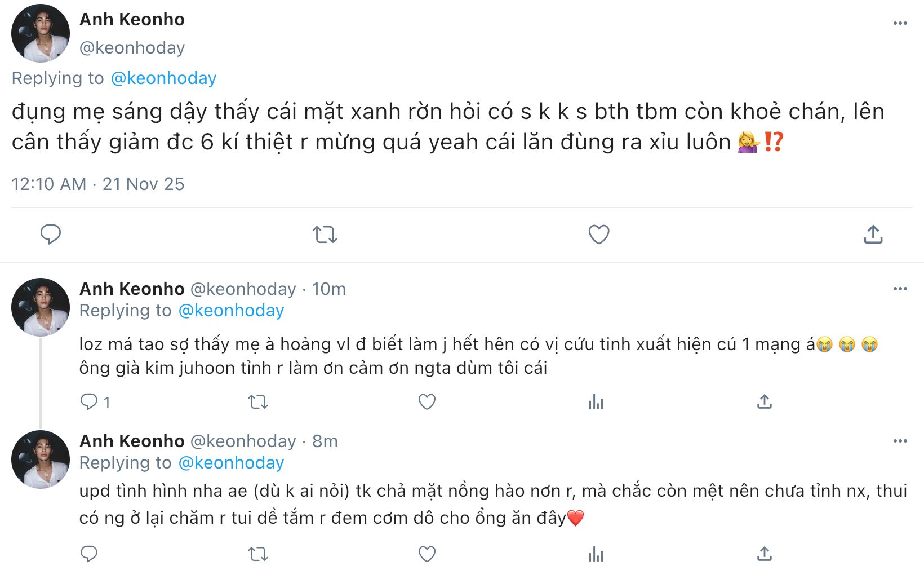The height and width of the screenshot is (570, 924).
Task: Reply to the 8m tweet
Action: click(89, 554)
